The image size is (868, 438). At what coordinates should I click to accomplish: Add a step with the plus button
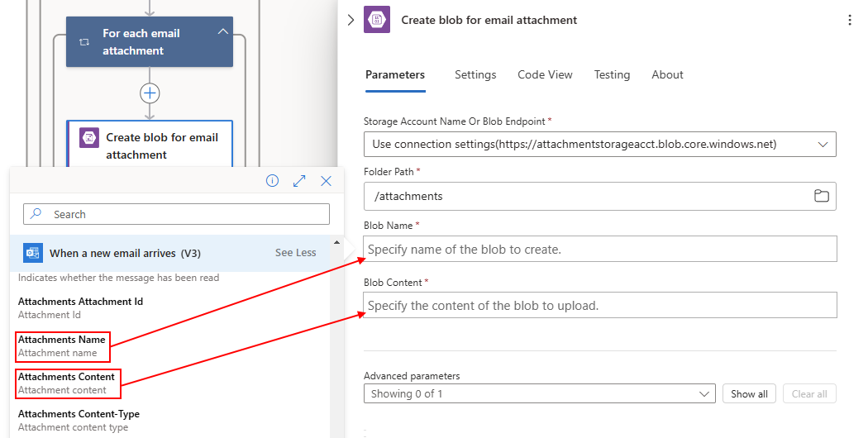click(150, 93)
